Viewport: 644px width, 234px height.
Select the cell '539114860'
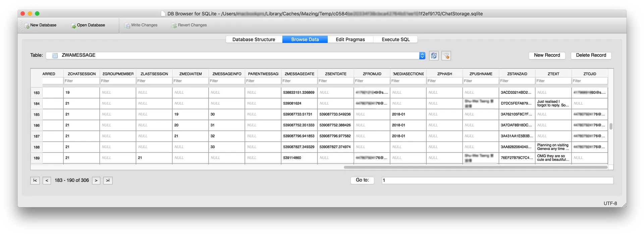[299, 158]
